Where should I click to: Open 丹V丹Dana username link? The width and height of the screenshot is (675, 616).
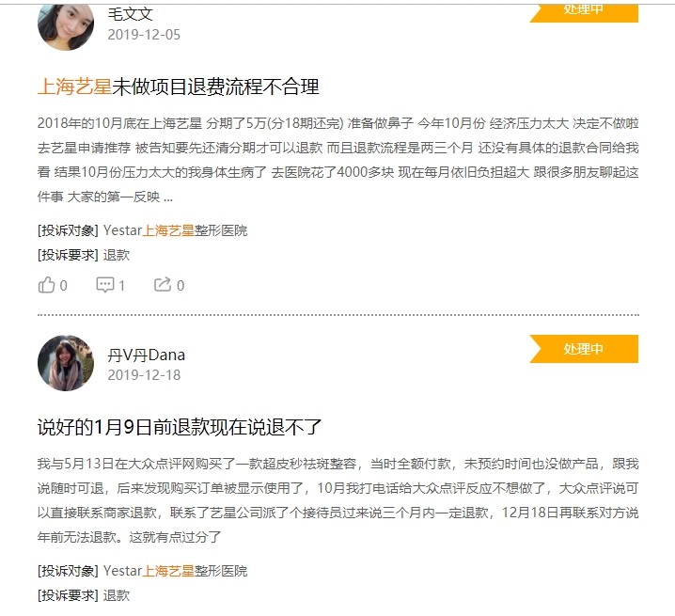click(x=147, y=355)
